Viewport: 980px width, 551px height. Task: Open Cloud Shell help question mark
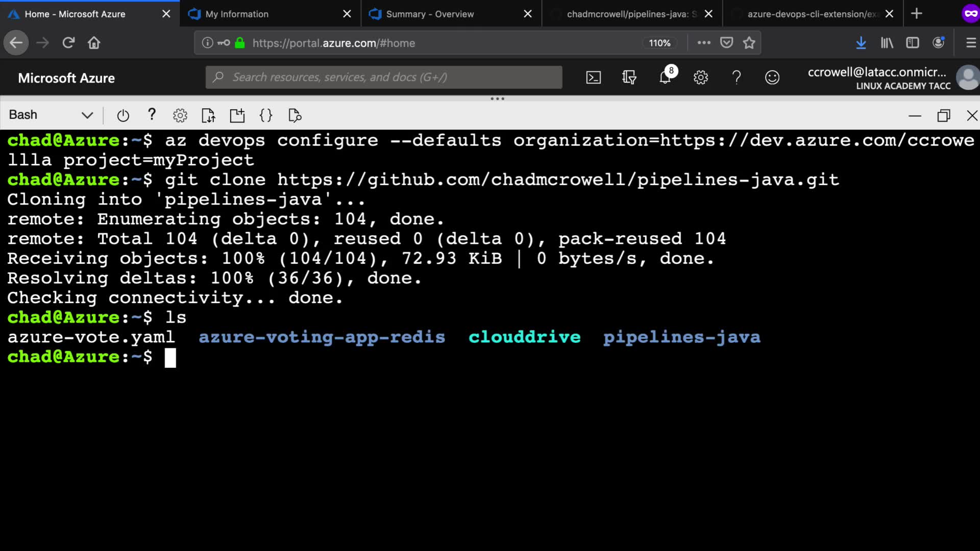(152, 114)
